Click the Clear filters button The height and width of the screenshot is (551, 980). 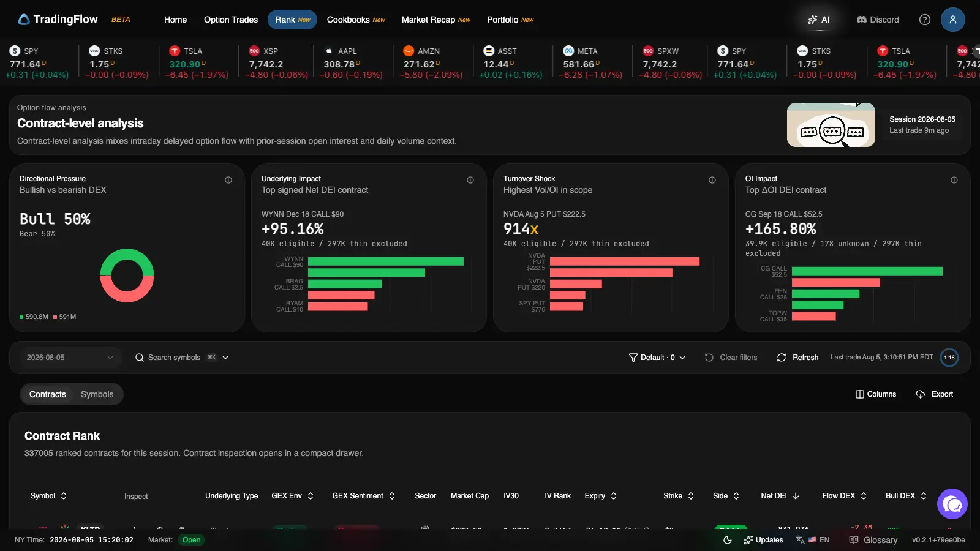point(731,358)
